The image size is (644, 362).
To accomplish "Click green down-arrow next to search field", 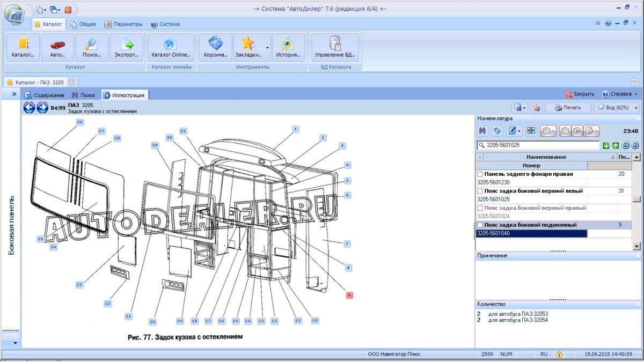I will (x=606, y=145).
